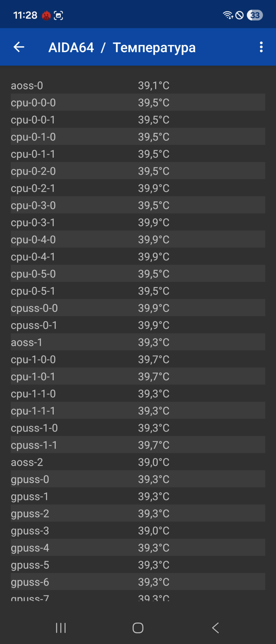
Task: Tap the back arrow in the header
Action: [19, 47]
